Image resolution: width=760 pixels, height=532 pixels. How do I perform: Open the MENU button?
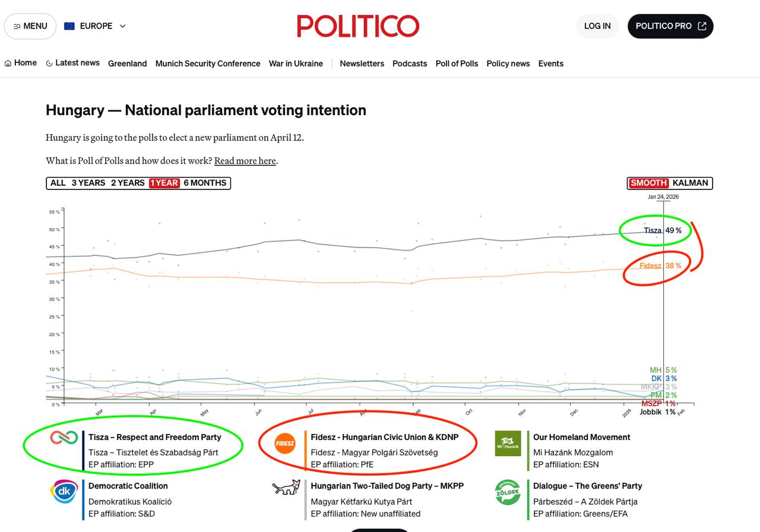[x=30, y=26]
